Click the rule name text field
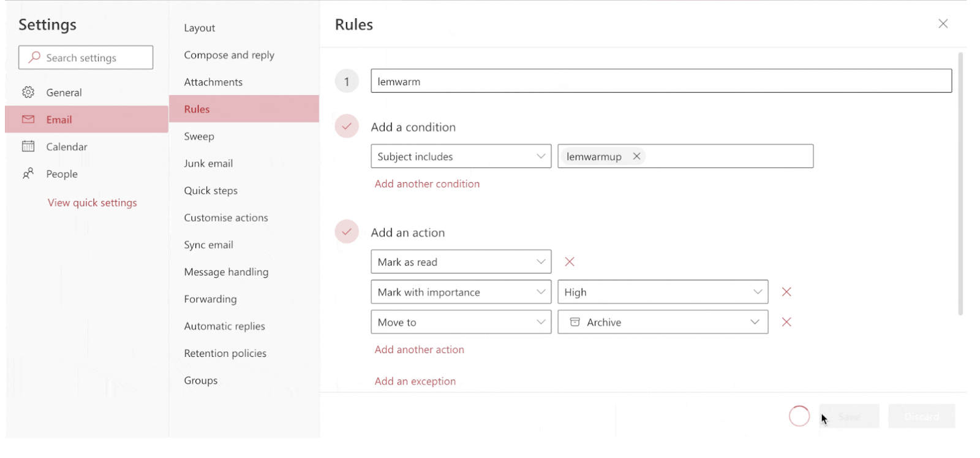This screenshot has height=458, width=980. [x=661, y=81]
